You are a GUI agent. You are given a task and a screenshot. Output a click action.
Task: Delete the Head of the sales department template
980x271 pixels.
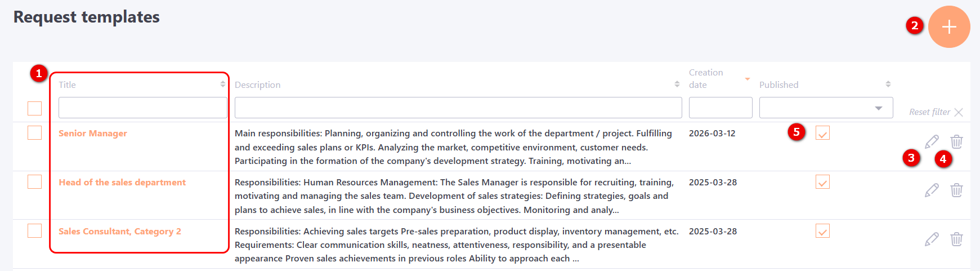[x=956, y=190]
